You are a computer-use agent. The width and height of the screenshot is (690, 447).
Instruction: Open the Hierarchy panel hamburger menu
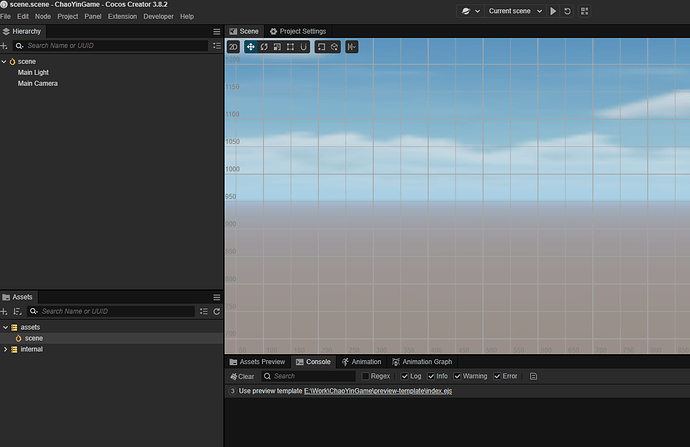(x=217, y=32)
